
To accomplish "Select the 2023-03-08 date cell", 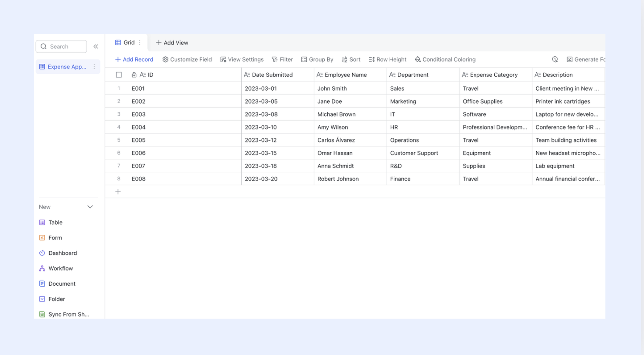I will pos(278,114).
